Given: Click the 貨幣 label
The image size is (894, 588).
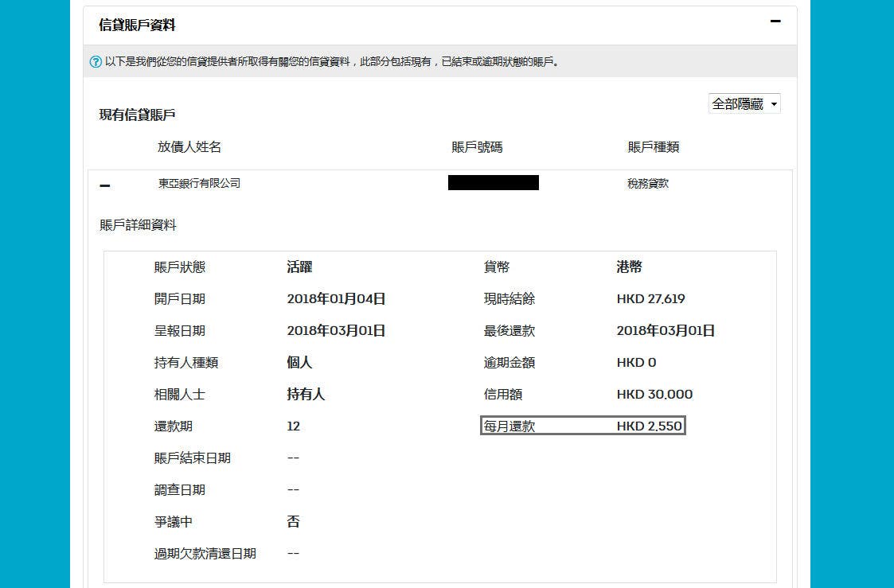Looking at the screenshot, I should 497,267.
